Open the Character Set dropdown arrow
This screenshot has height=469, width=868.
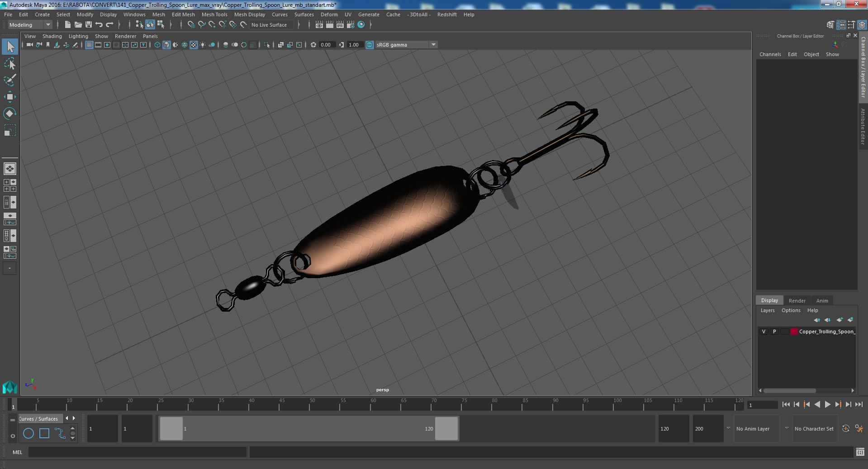pos(787,428)
